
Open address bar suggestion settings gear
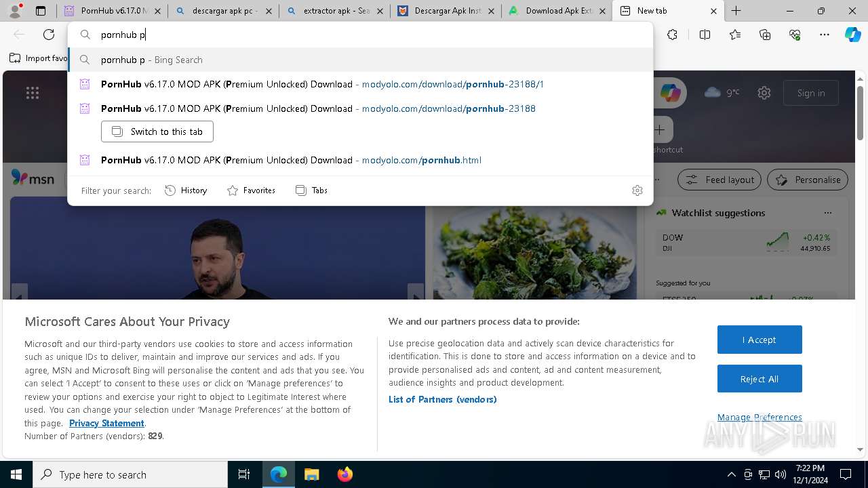[637, 190]
